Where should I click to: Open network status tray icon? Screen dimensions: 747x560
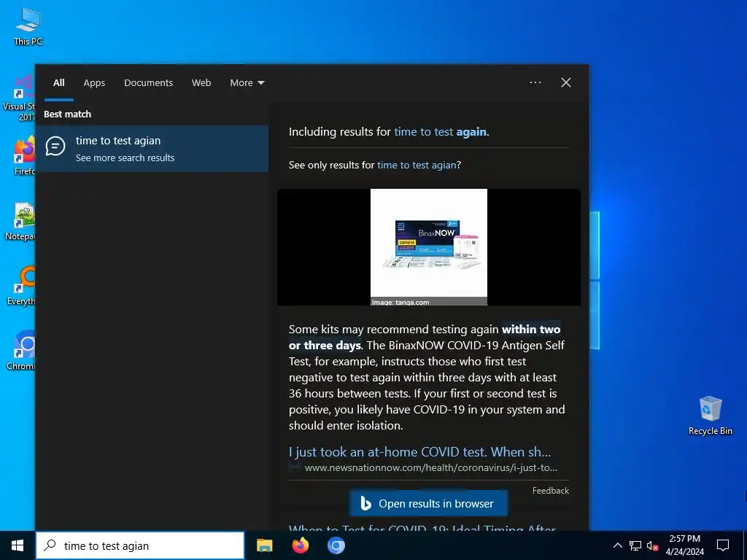pos(635,545)
